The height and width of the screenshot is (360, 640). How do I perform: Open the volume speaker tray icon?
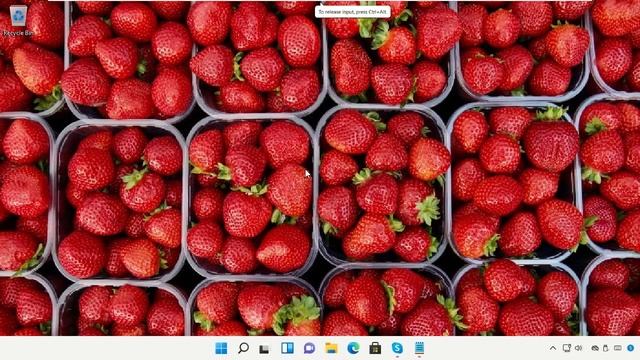578,348
